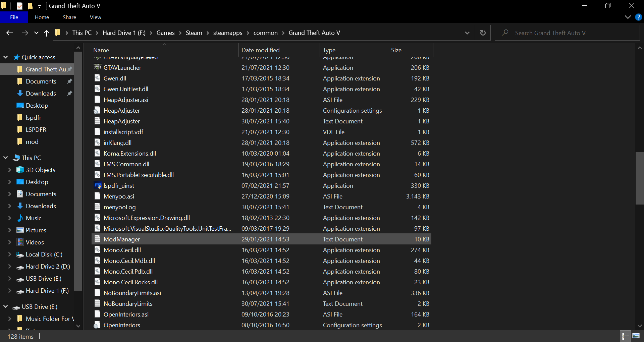The height and width of the screenshot is (342, 644).
Task: Go up one folder level
Action: point(47,33)
